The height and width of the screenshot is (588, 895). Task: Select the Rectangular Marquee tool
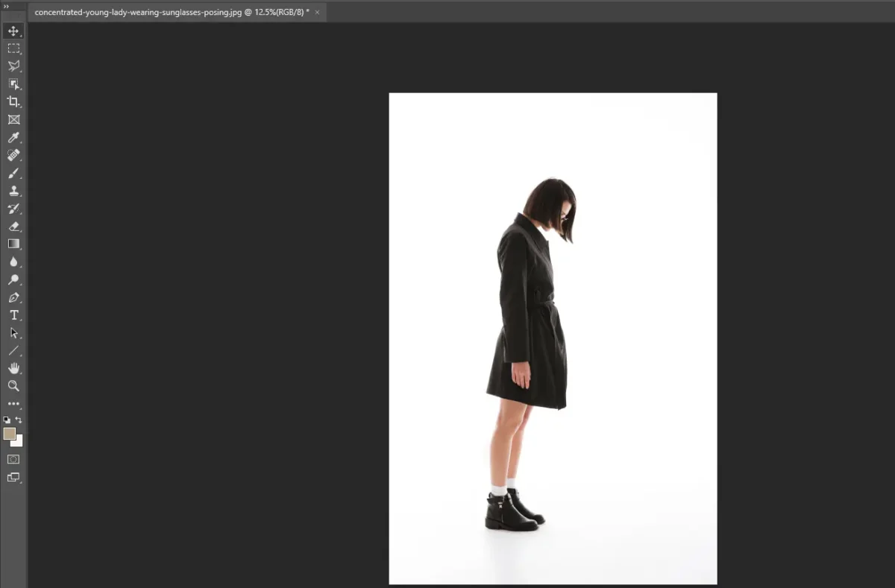[x=13, y=48]
